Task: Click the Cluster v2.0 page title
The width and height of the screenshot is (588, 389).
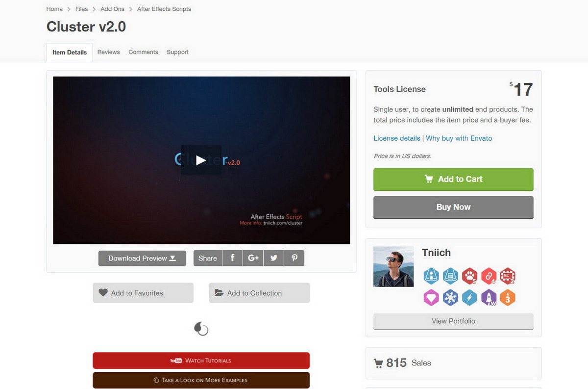Action: tap(86, 26)
